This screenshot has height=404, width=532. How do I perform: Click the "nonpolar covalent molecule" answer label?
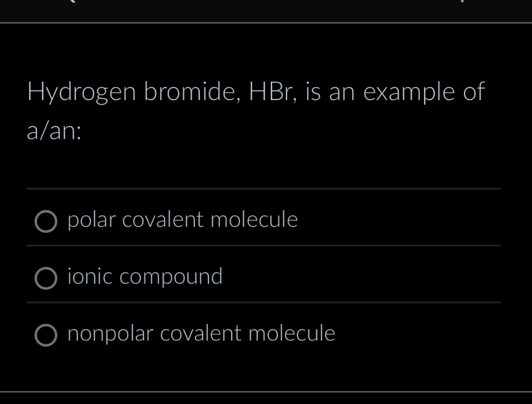(x=201, y=334)
